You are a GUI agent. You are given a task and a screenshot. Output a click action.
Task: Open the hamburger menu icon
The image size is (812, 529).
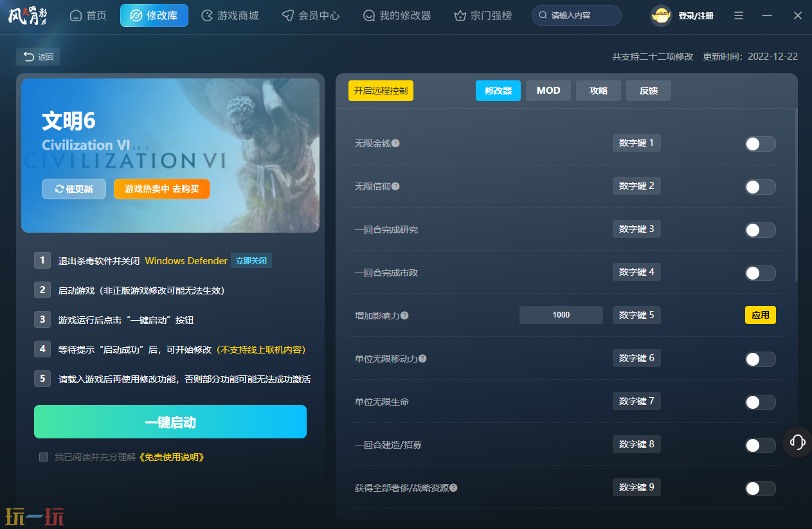pos(739,15)
